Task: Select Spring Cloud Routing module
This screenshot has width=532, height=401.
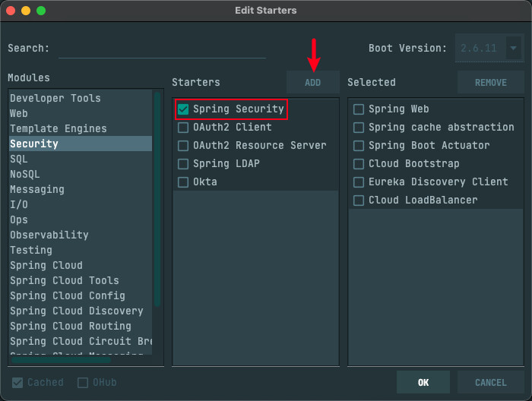Action: (x=81, y=326)
